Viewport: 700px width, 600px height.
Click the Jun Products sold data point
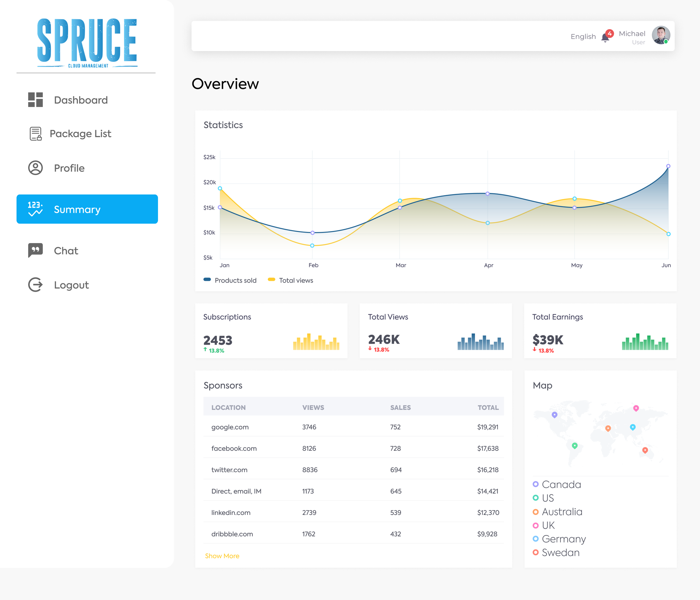[668, 166]
